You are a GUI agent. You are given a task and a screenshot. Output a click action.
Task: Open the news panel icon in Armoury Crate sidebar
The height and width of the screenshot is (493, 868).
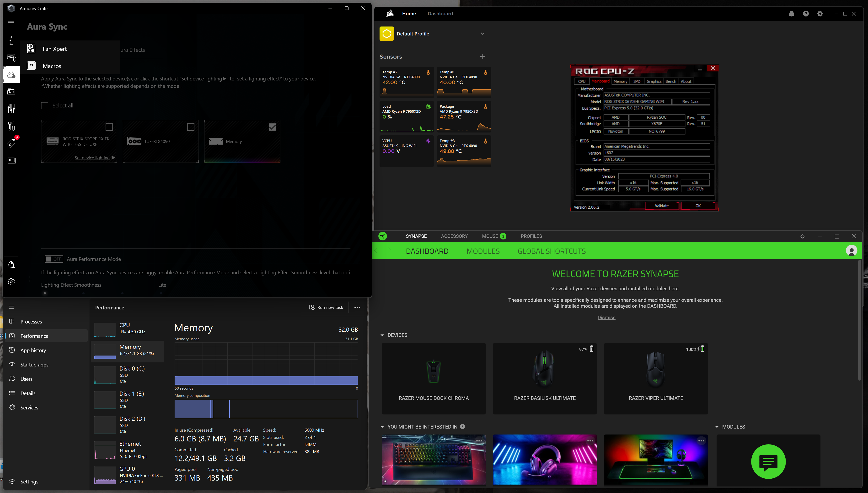[x=11, y=160]
